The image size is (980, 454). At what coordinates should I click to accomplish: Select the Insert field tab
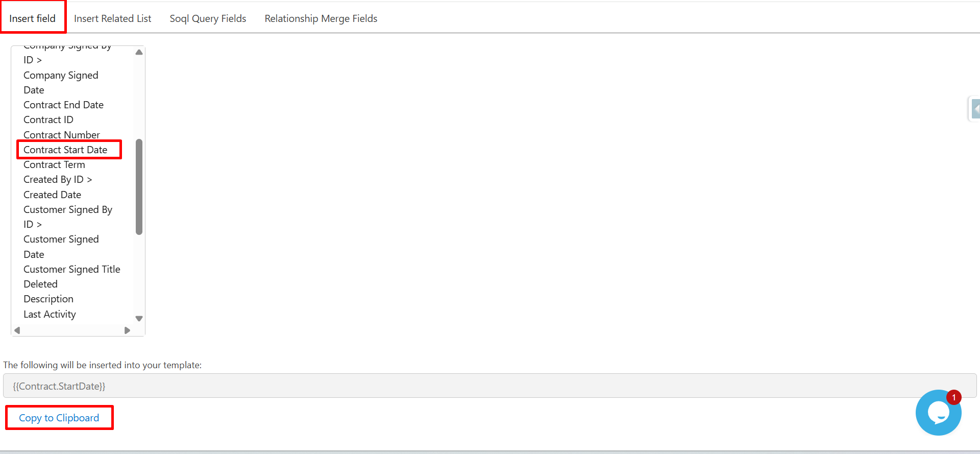click(33, 18)
